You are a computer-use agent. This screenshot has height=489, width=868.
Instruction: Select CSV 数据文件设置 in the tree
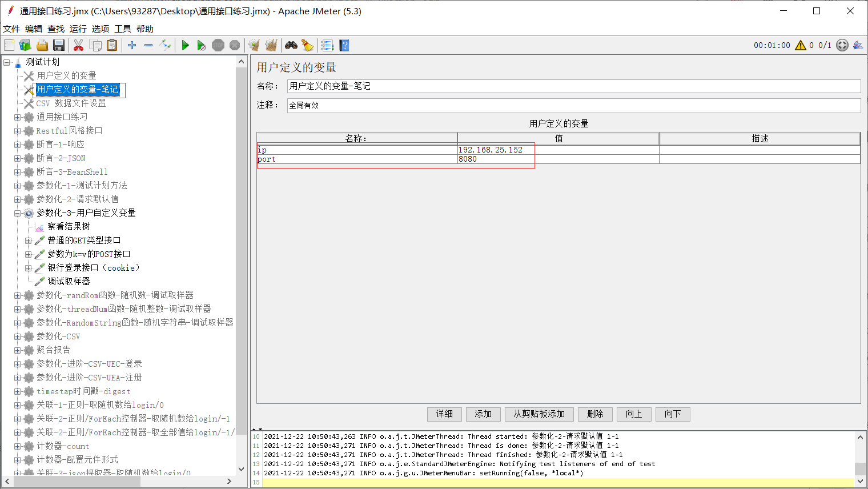coord(71,103)
